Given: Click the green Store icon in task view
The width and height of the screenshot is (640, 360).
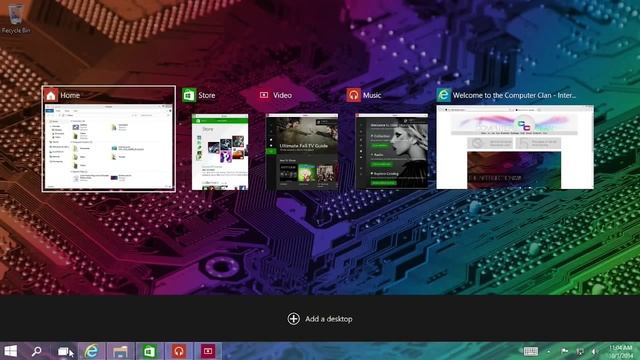Looking at the screenshot, I should pyautogui.click(x=189, y=95).
